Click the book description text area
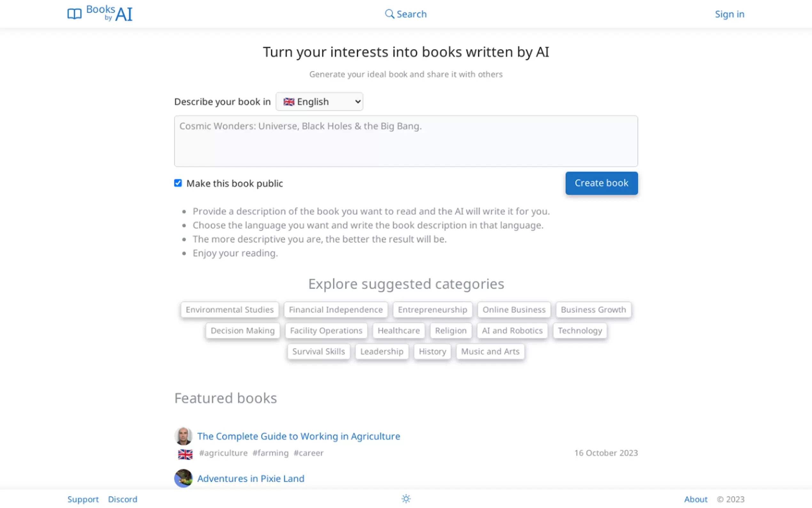Screen dimensions: 812x508 406,141
